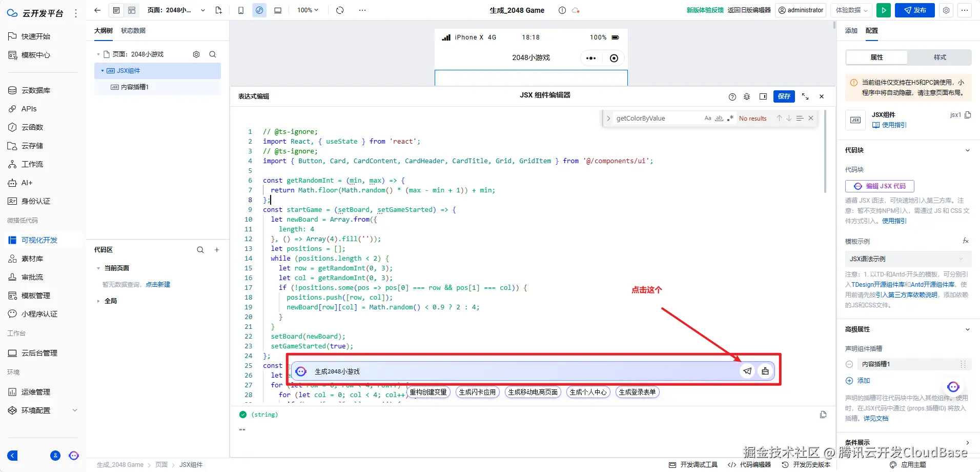This screenshot has height=472, width=980.
Task: Expand the 环境配置 sidebar menu
Action: tap(75, 410)
